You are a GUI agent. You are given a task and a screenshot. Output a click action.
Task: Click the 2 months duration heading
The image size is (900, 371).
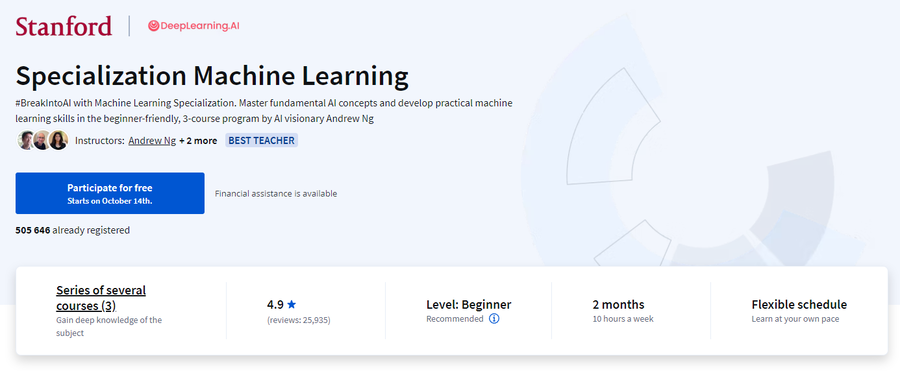click(x=618, y=304)
